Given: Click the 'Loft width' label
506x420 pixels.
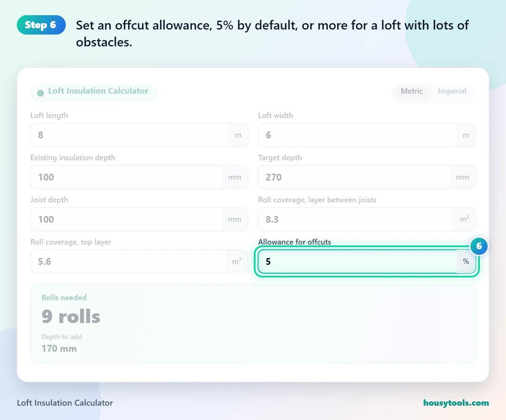Looking at the screenshot, I should [276, 116].
